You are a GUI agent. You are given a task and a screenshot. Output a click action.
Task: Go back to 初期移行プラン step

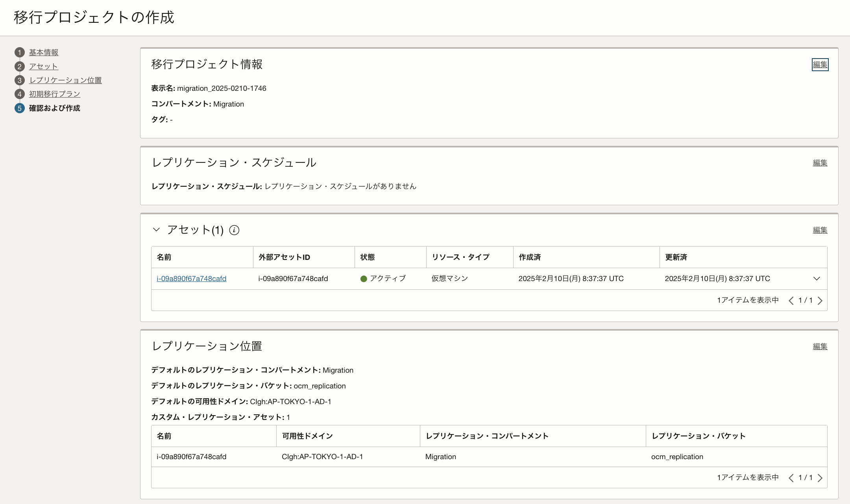coord(55,94)
